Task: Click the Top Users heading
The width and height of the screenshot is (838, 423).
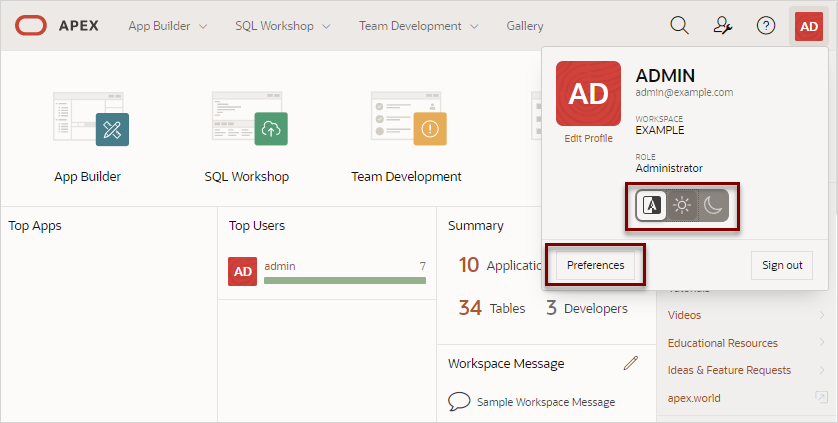Action: (257, 226)
